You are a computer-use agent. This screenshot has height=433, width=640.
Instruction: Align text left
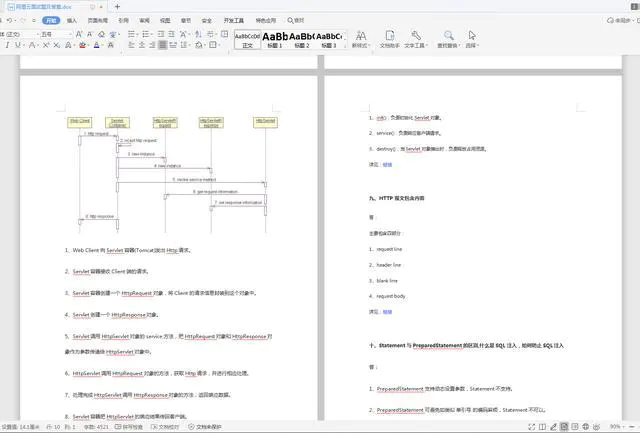click(131, 45)
